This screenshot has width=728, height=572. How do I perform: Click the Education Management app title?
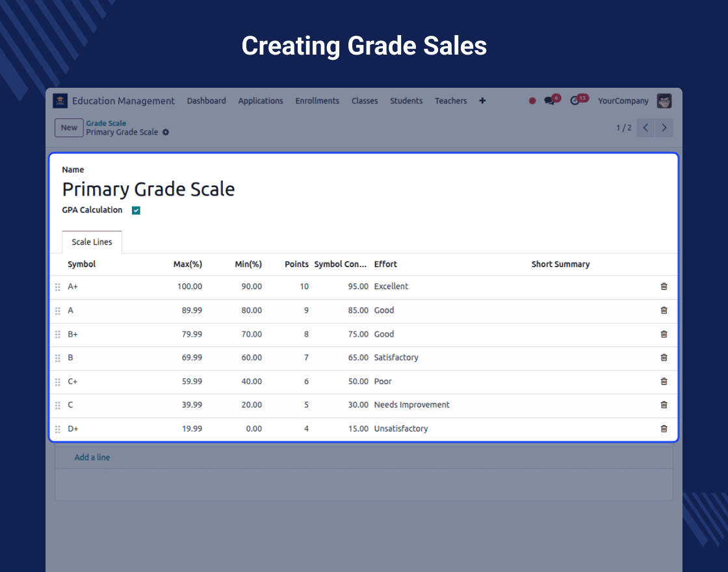[x=123, y=101]
